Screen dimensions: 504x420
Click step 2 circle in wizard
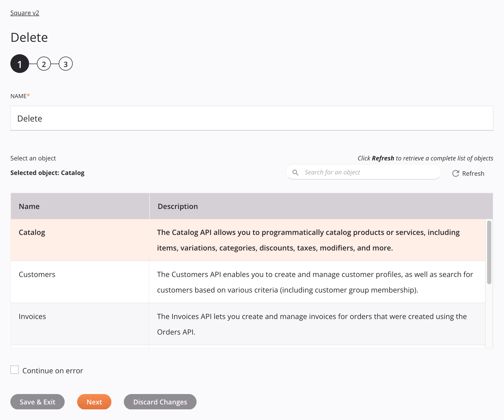pos(44,64)
